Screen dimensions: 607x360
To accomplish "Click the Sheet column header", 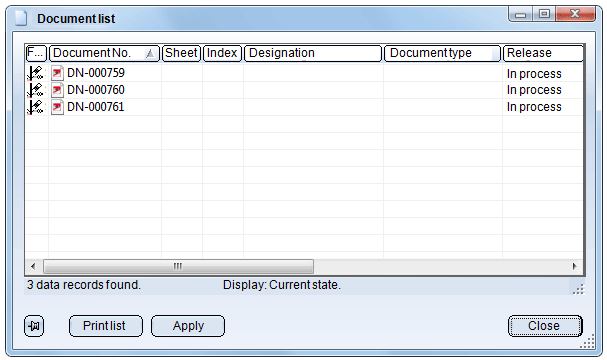I will tap(181, 53).
